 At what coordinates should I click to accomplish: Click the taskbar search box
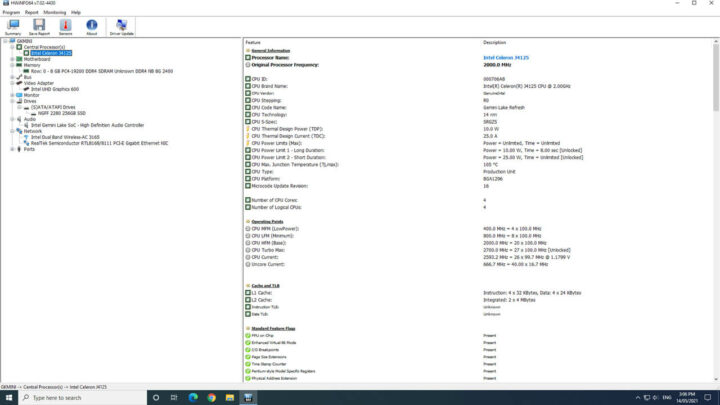(83, 398)
